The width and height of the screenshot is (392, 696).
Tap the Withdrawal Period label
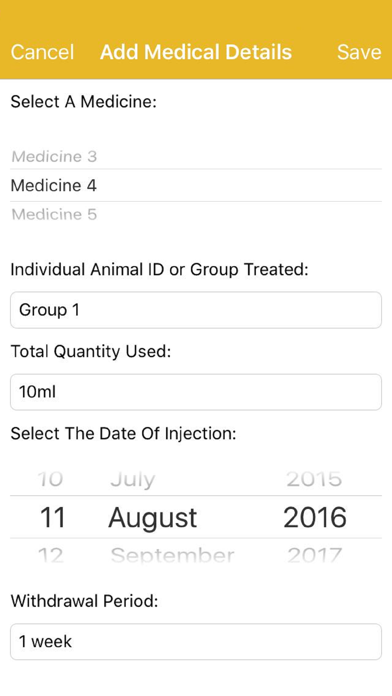click(84, 601)
